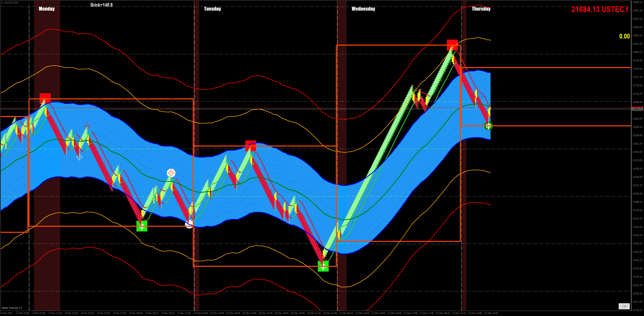Toggle the Off button at bottom right
The width and height of the screenshot is (644, 316).
[x=624, y=306]
